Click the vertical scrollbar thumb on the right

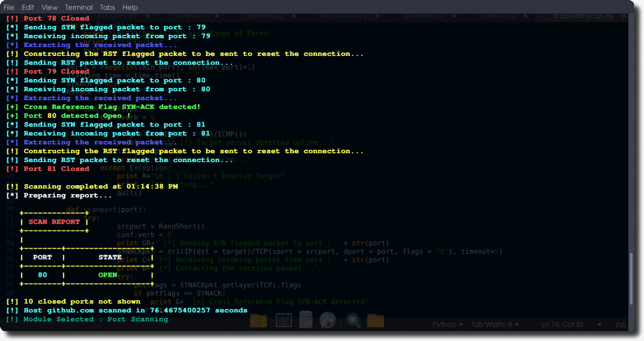pyautogui.click(x=630, y=279)
